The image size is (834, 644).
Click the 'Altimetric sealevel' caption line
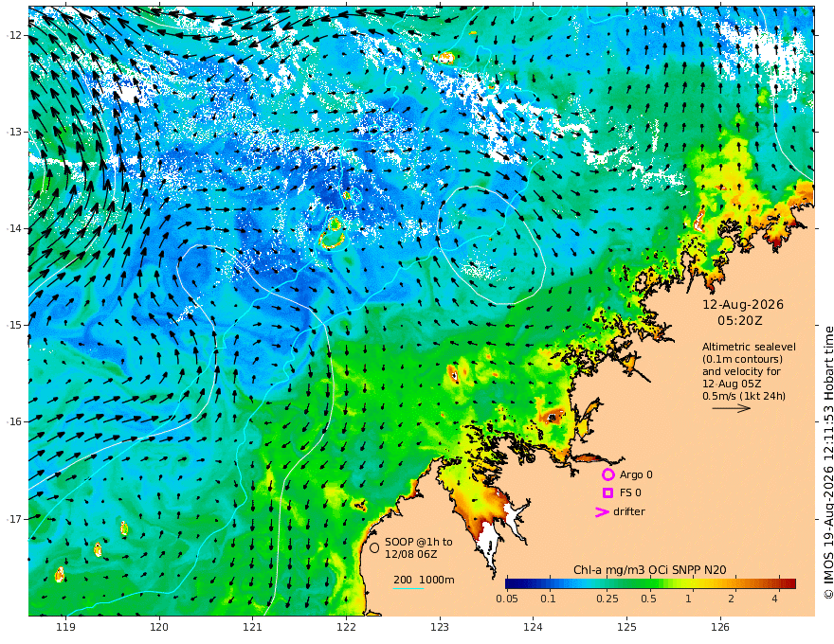click(749, 347)
